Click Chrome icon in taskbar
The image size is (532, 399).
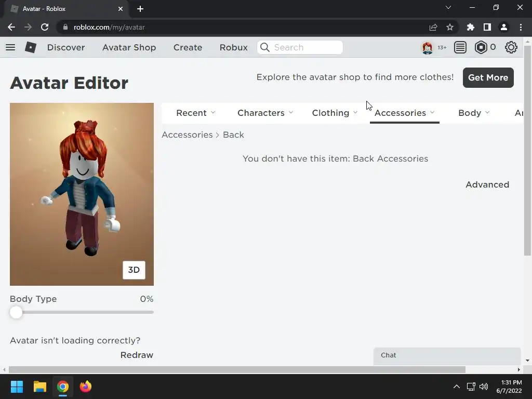click(63, 387)
